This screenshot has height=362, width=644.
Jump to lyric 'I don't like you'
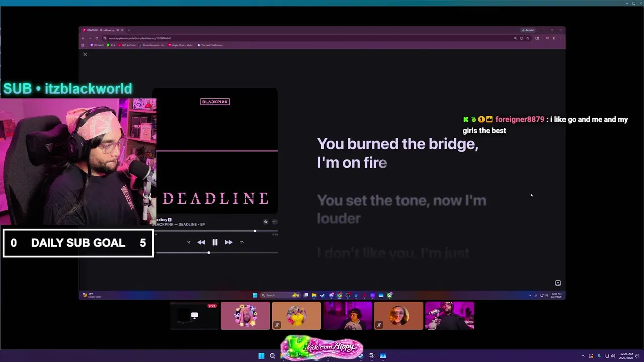[393, 253]
